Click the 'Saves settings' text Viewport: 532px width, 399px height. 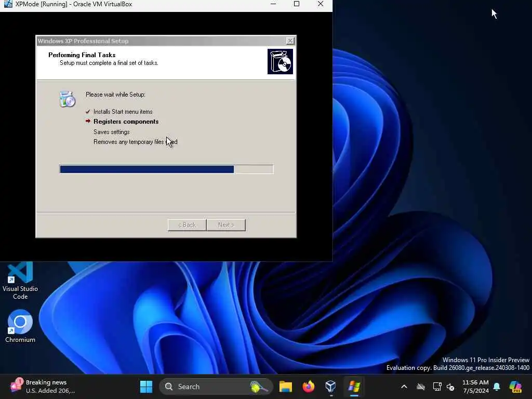pos(111,131)
